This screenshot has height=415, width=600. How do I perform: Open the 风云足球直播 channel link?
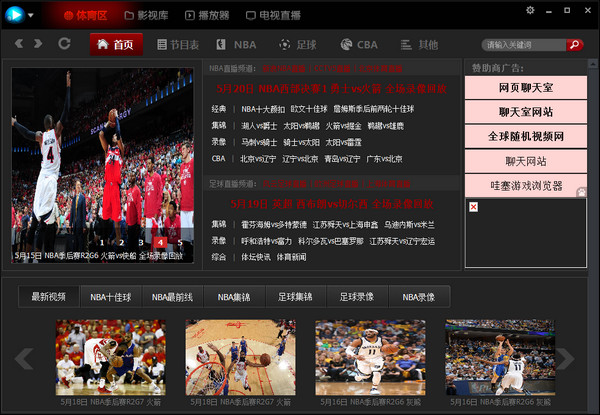(285, 184)
